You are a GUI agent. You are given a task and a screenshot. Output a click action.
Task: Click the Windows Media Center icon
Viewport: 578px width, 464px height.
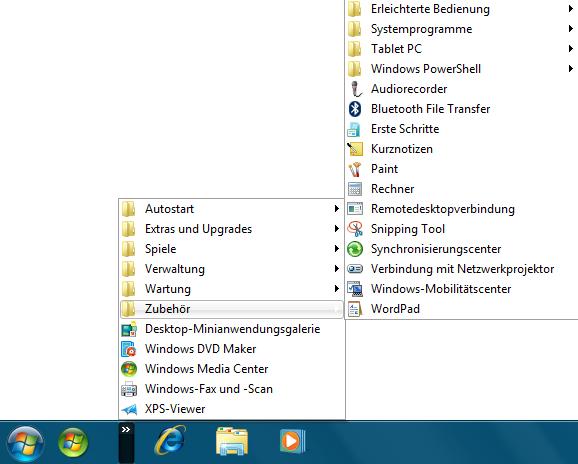[129, 369]
